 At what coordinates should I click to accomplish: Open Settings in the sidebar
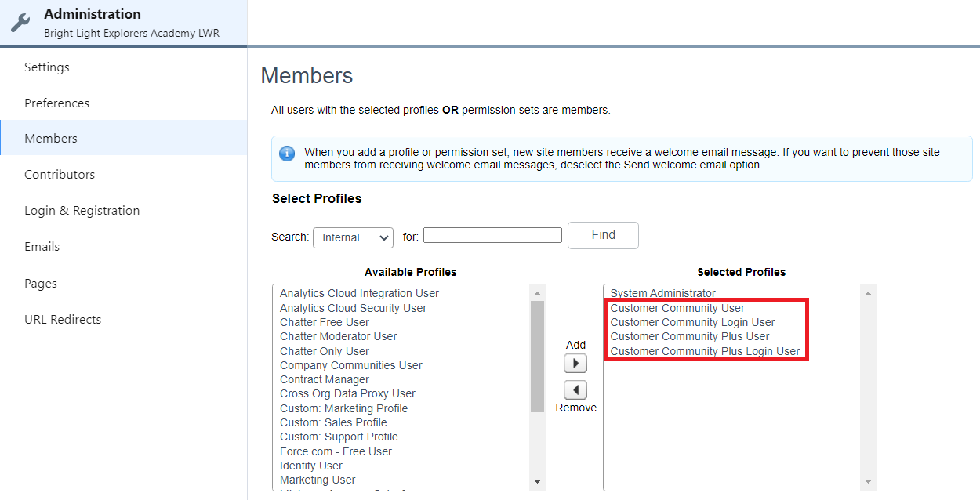(47, 67)
